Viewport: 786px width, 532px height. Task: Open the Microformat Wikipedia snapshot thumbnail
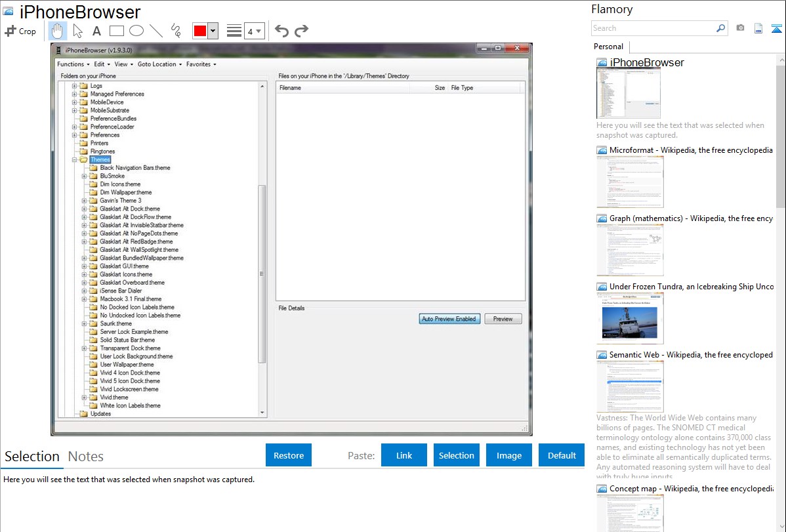630,182
